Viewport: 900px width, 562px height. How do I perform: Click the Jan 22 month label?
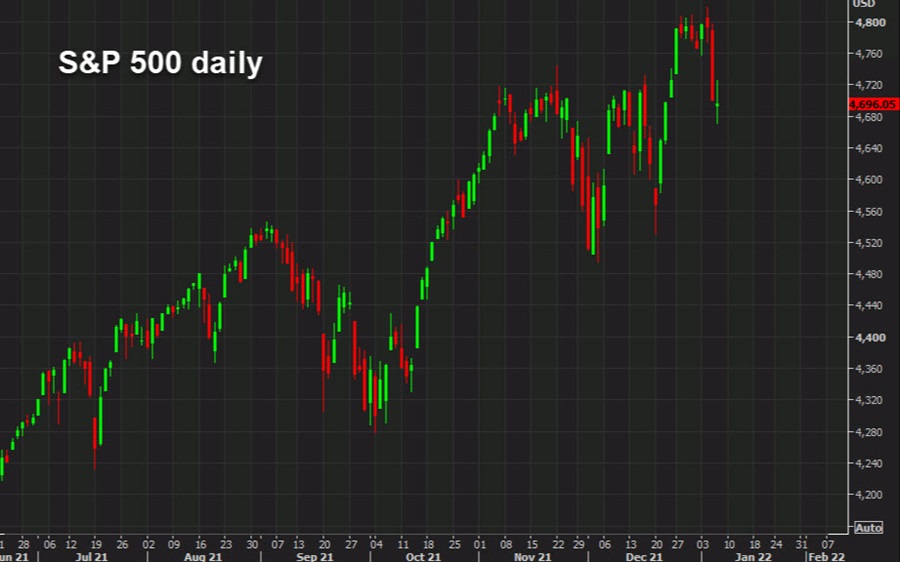click(753, 557)
